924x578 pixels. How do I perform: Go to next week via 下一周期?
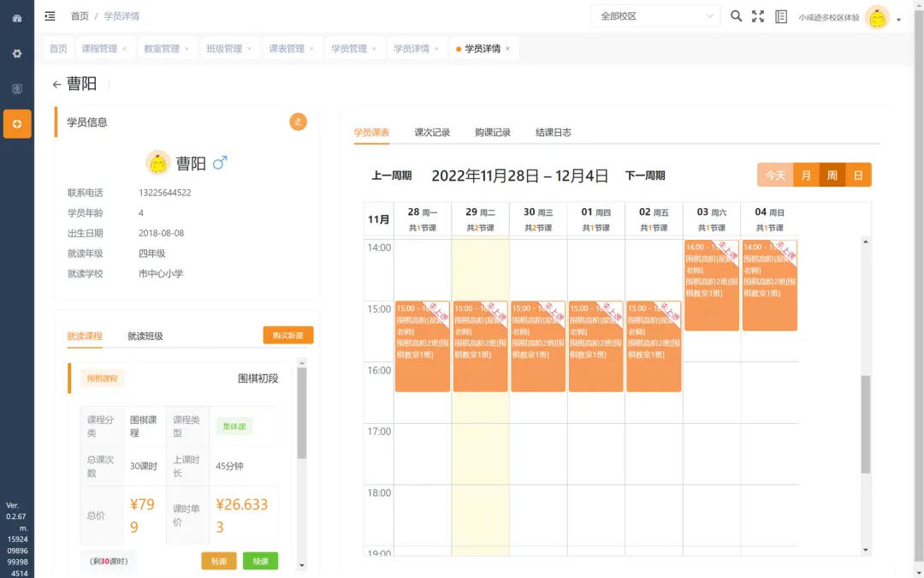coord(645,176)
